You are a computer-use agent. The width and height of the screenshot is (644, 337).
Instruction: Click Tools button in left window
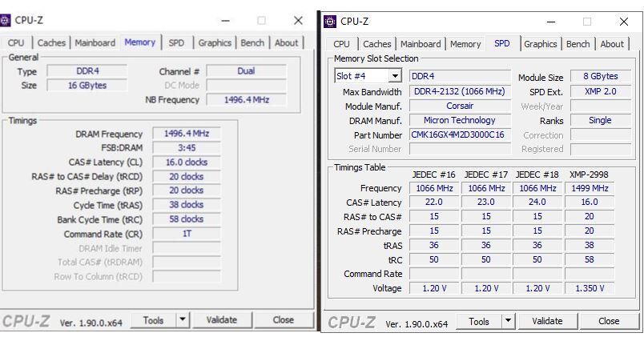click(x=154, y=319)
